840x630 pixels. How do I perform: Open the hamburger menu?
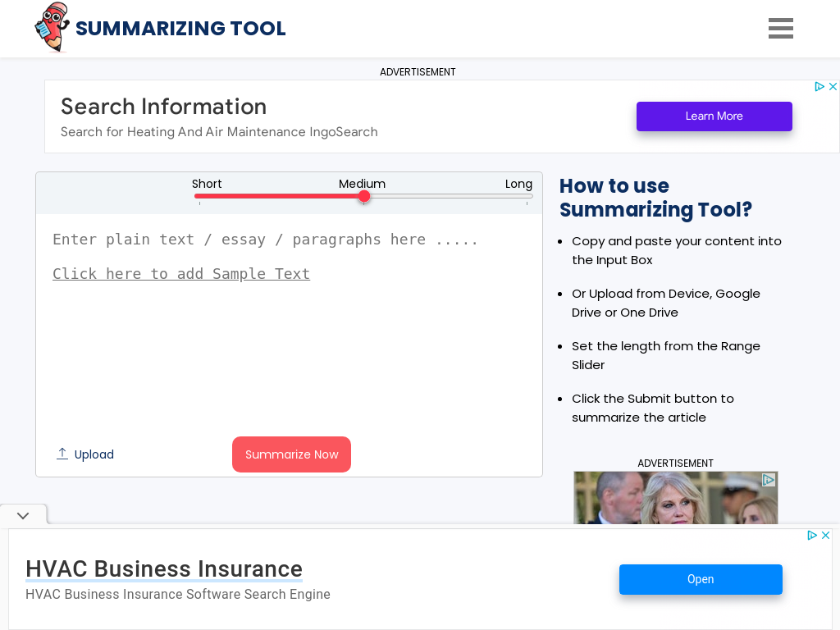tap(781, 29)
